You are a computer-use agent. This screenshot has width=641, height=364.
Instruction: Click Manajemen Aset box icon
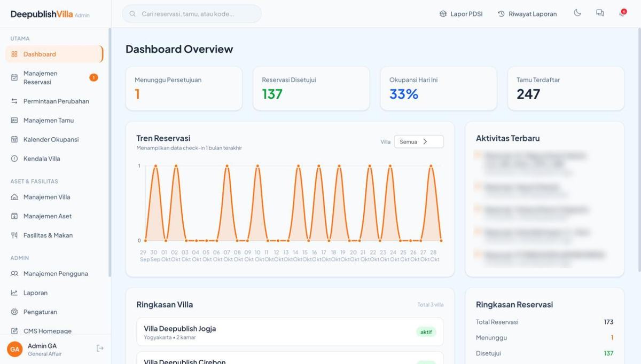14,216
